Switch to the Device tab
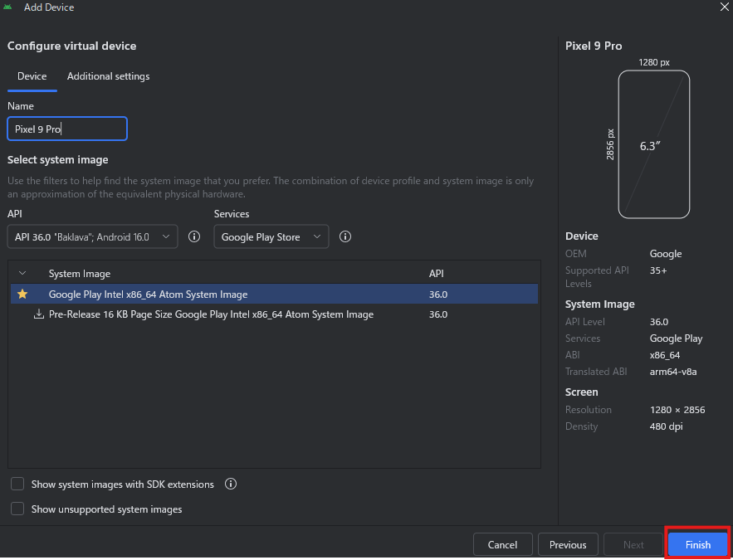Screen dimensions: 733x560 coord(32,76)
